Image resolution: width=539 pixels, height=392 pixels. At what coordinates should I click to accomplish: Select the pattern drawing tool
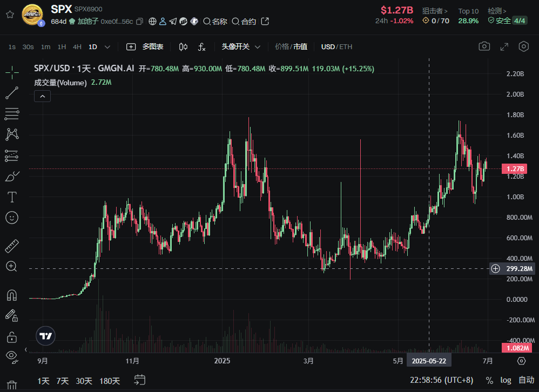point(12,134)
